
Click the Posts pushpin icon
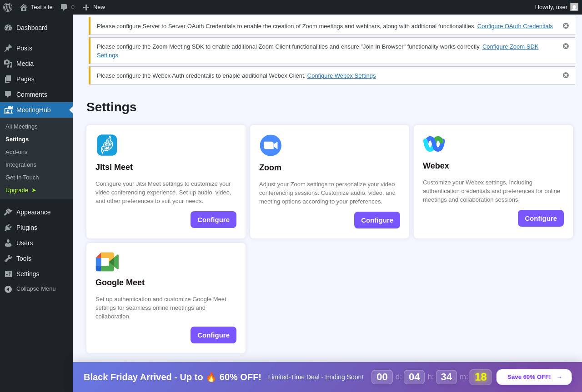[8, 48]
